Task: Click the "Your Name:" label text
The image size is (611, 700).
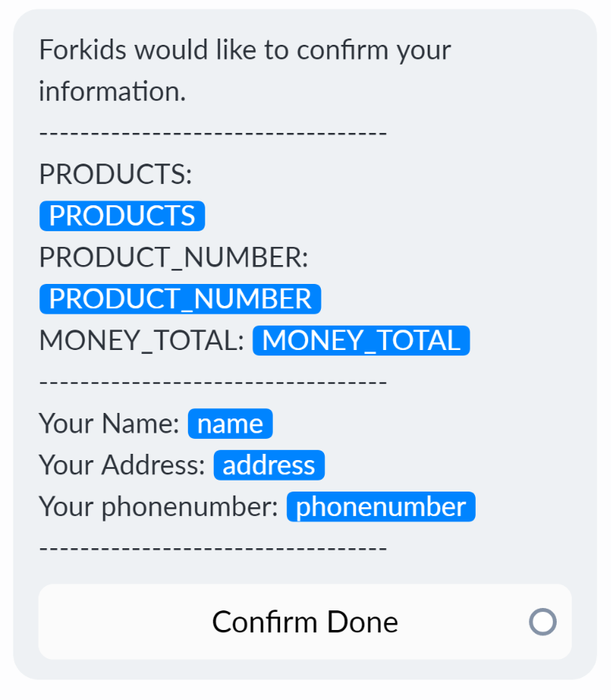Action: [109, 424]
